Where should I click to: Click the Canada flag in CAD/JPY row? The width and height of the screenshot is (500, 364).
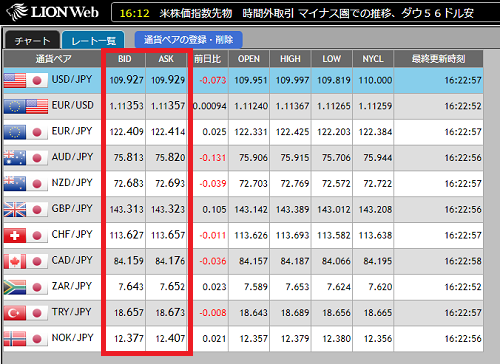click(x=15, y=261)
